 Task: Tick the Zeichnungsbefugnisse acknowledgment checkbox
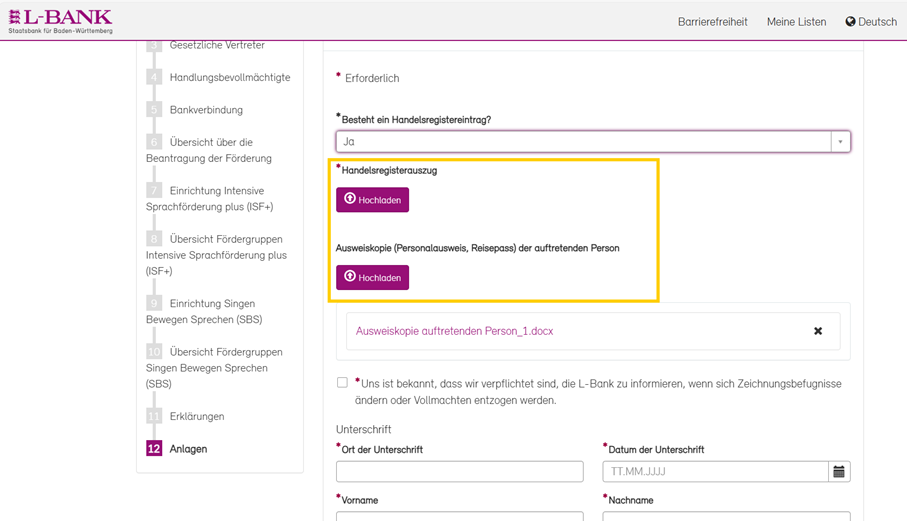(342, 383)
